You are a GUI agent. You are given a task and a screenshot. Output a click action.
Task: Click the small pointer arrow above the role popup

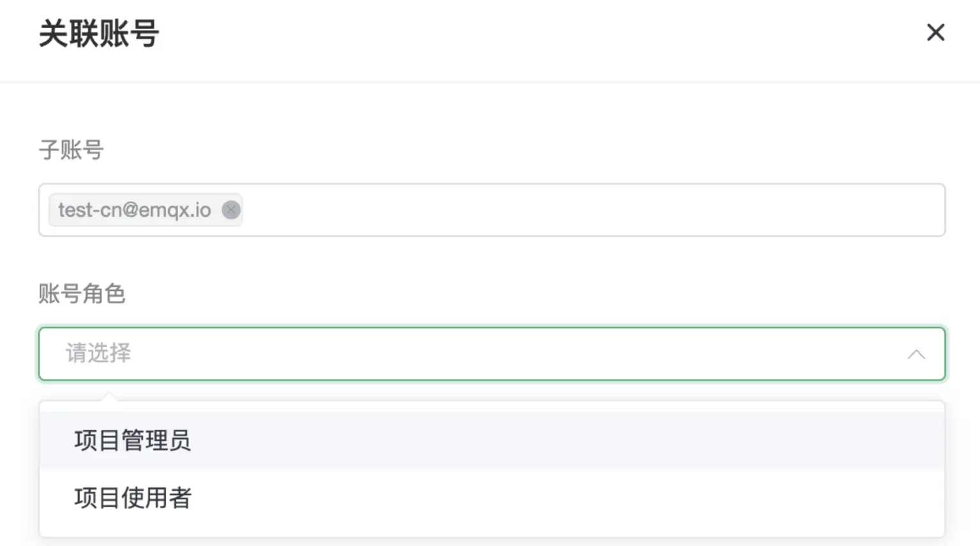[110, 396]
